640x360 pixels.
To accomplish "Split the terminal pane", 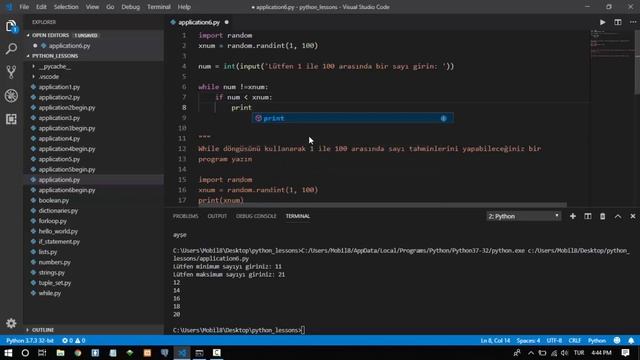I will tap(588, 216).
